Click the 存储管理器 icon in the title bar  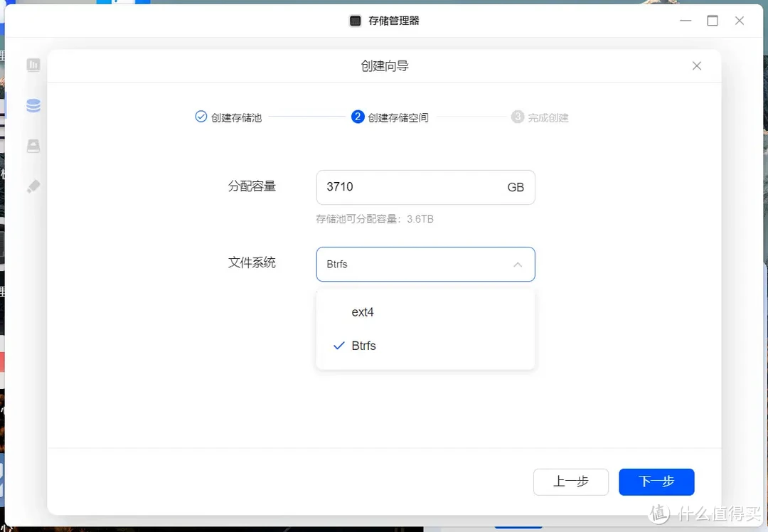click(x=355, y=21)
